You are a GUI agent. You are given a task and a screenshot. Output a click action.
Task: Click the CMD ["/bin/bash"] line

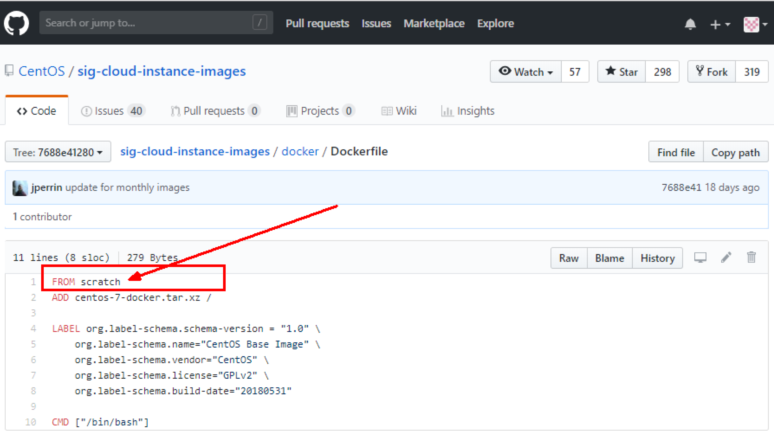[100, 422]
